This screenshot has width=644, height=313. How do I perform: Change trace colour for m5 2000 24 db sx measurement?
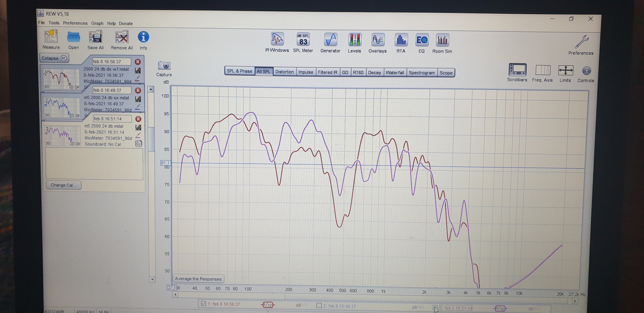click(138, 107)
